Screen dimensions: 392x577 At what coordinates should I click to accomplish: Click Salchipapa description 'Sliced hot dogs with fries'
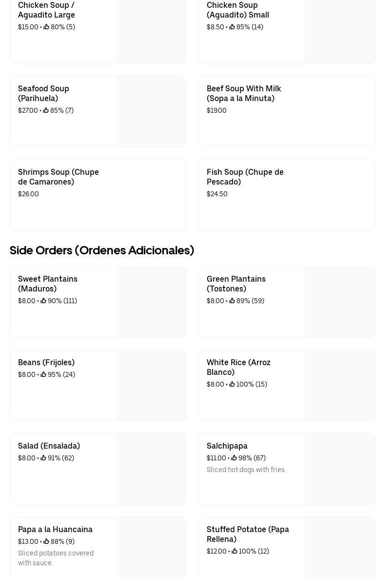coord(246,470)
